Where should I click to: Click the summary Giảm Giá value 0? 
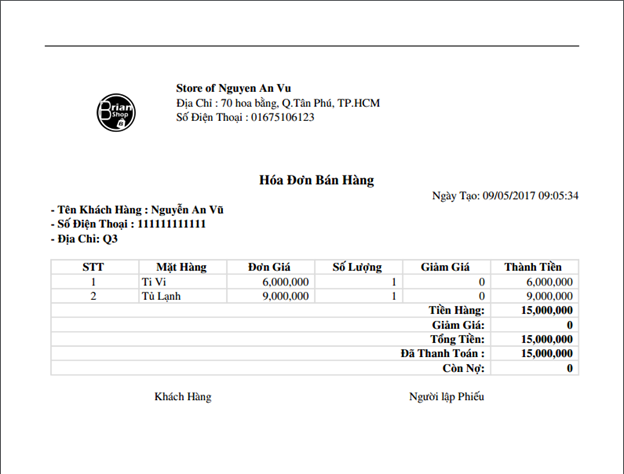[x=569, y=325]
